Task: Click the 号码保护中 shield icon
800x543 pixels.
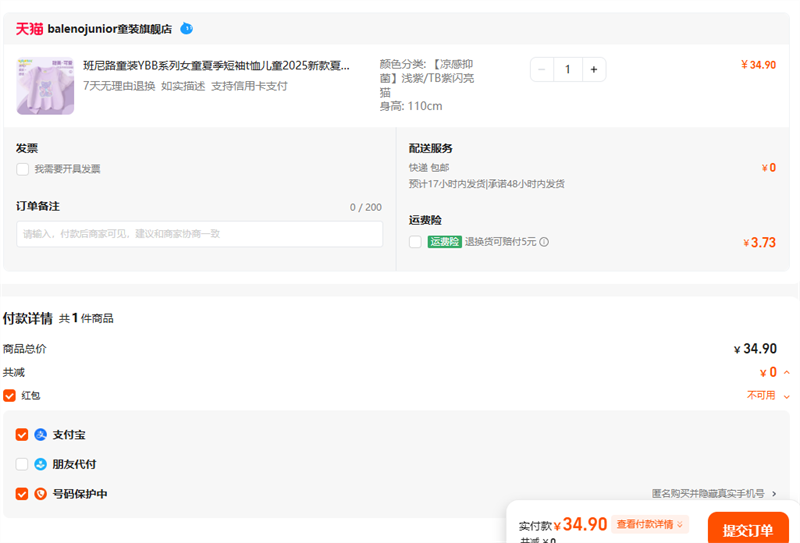Action: point(41,494)
